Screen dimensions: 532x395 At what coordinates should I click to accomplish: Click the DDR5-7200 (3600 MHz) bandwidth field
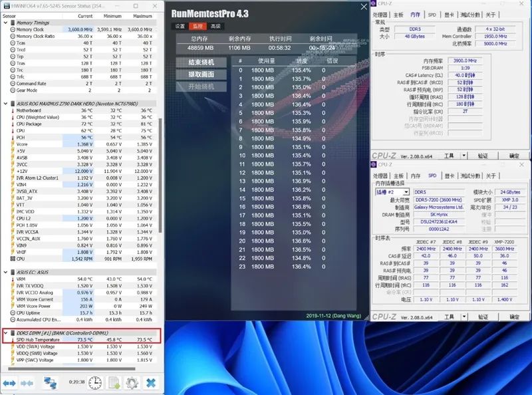pos(438,200)
